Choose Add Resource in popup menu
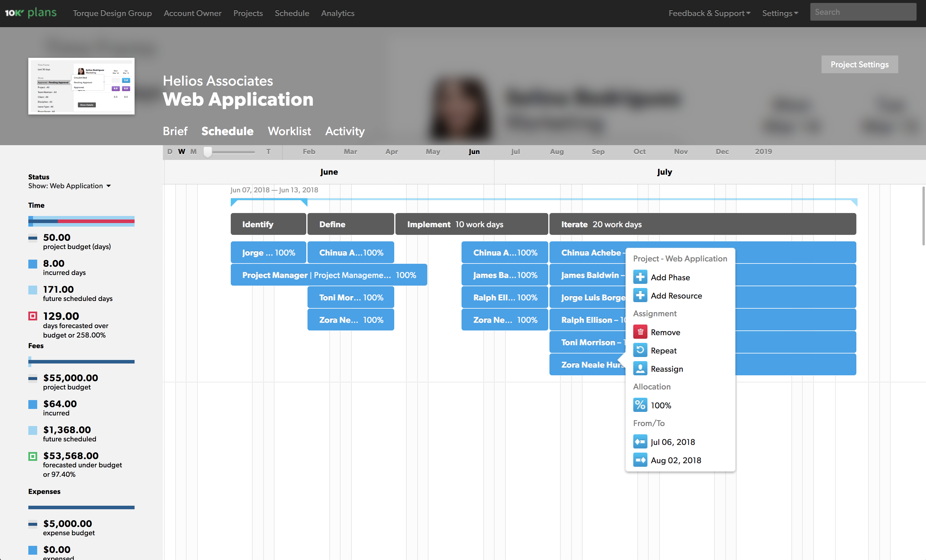 pyautogui.click(x=676, y=296)
